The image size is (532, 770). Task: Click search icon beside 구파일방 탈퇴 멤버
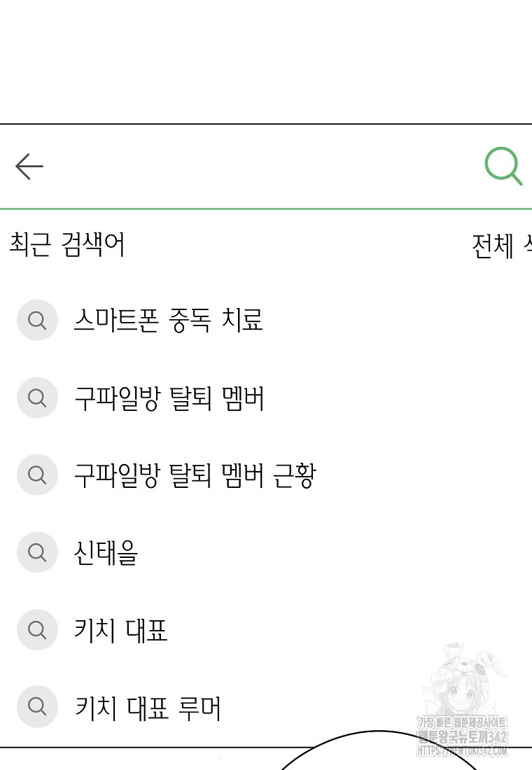[37, 398]
